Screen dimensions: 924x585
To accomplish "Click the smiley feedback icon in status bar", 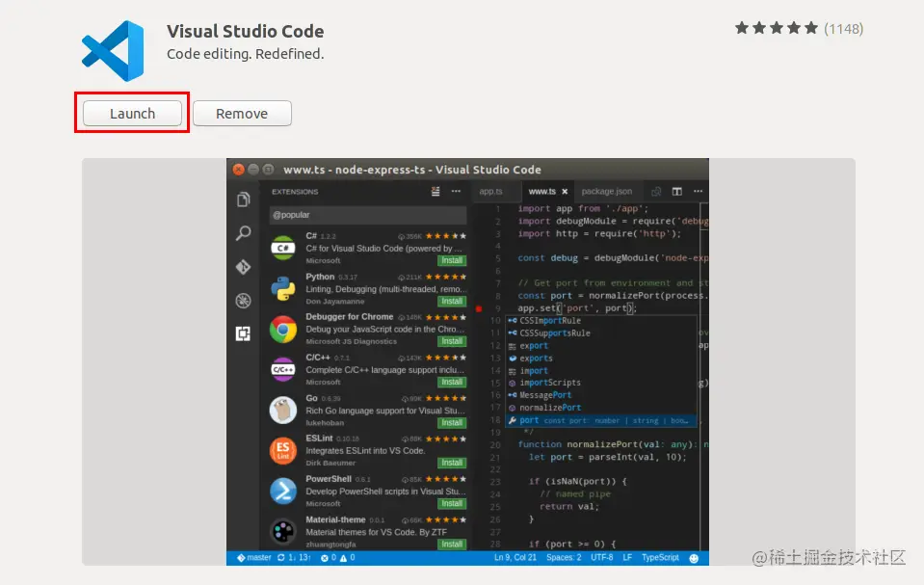I will coord(694,558).
